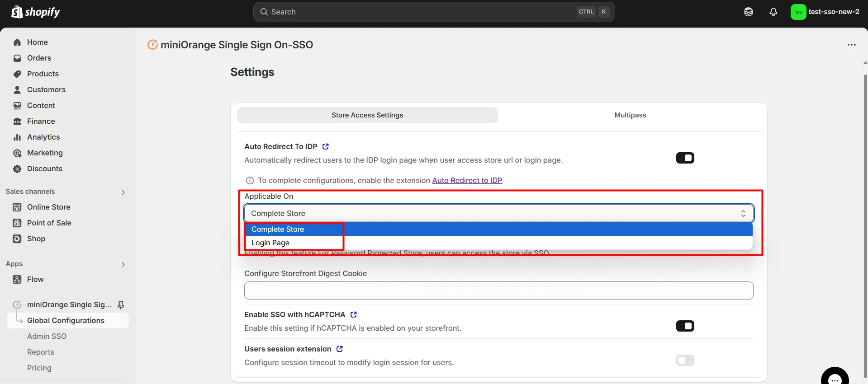Select Login Page option in dropdown list
868x384 pixels.
pyautogui.click(x=498, y=243)
